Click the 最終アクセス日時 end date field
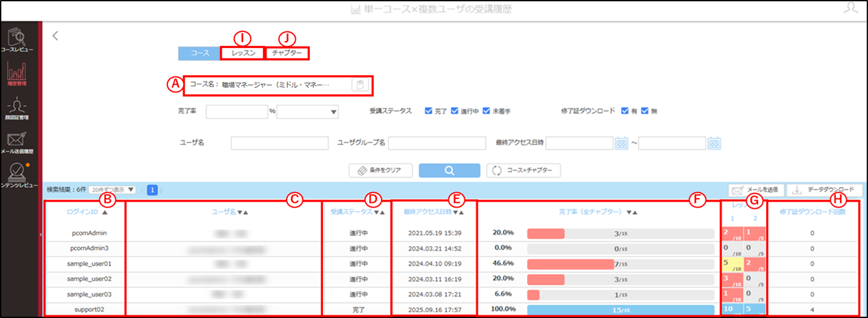868x318 pixels. 672,143
